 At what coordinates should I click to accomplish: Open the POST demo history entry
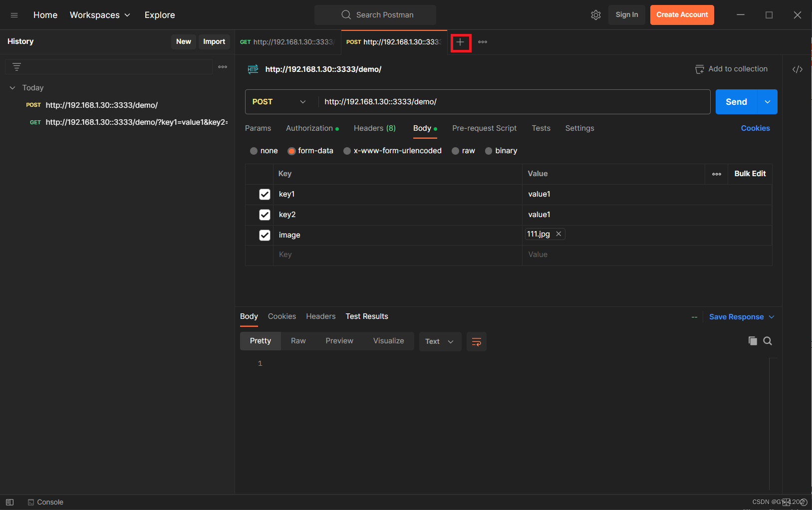[x=118, y=105]
